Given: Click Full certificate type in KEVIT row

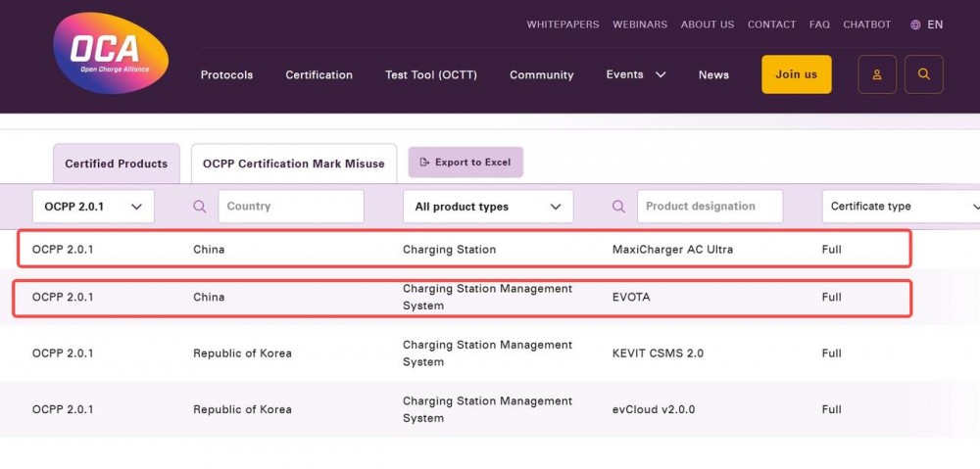Looking at the screenshot, I should (x=832, y=353).
